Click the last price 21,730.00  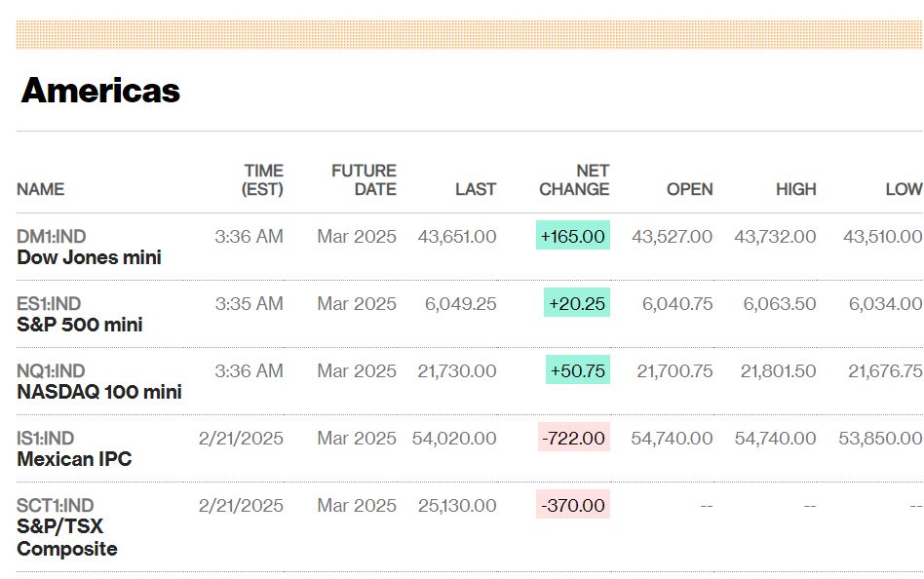click(x=457, y=370)
